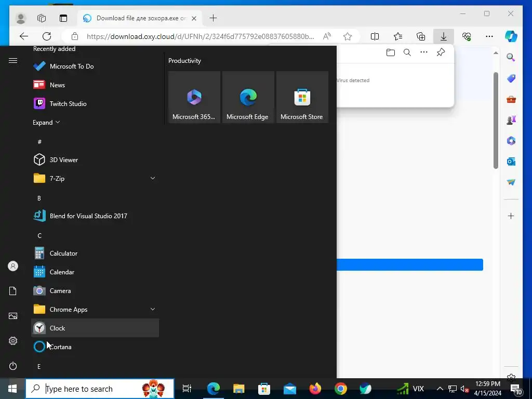The image size is (532, 399).
Task: Launch Google Chrome from taskbar
Action: 341,389
